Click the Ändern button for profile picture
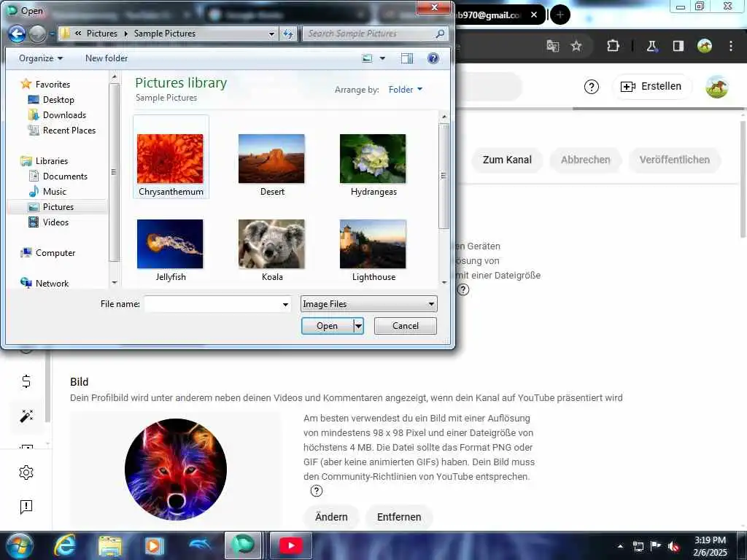This screenshot has width=747, height=560. click(x=331, y=517)
